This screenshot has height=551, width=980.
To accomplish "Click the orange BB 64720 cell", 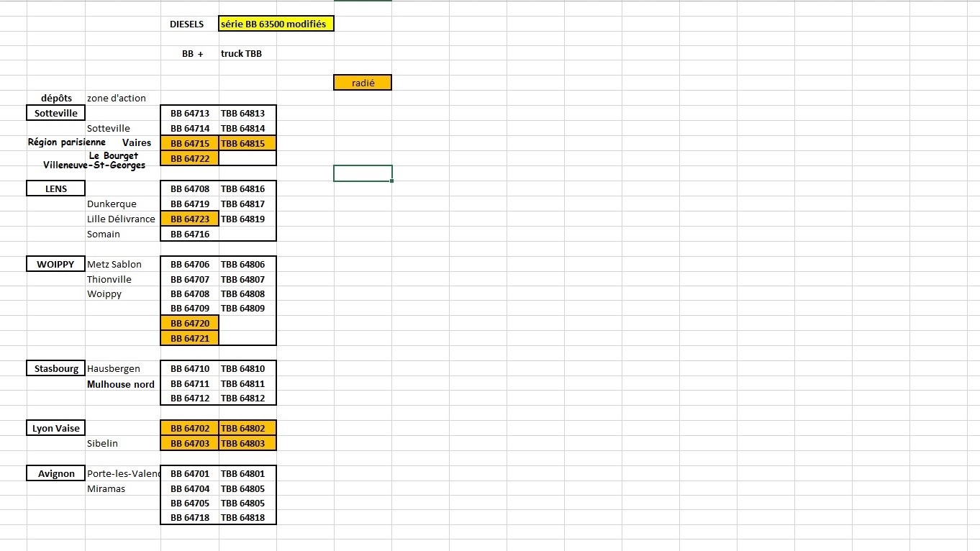I will (190, 323).
